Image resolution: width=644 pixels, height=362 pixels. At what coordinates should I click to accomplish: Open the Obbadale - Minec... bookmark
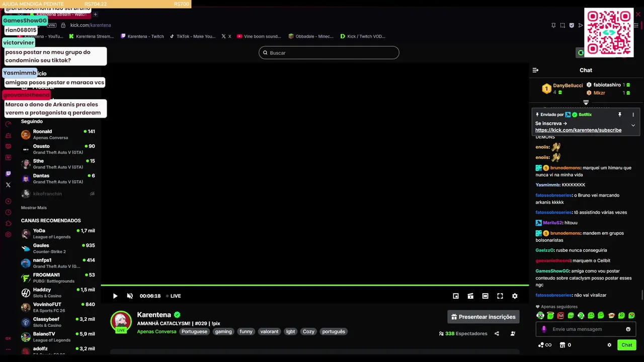(x=311, y=36)
